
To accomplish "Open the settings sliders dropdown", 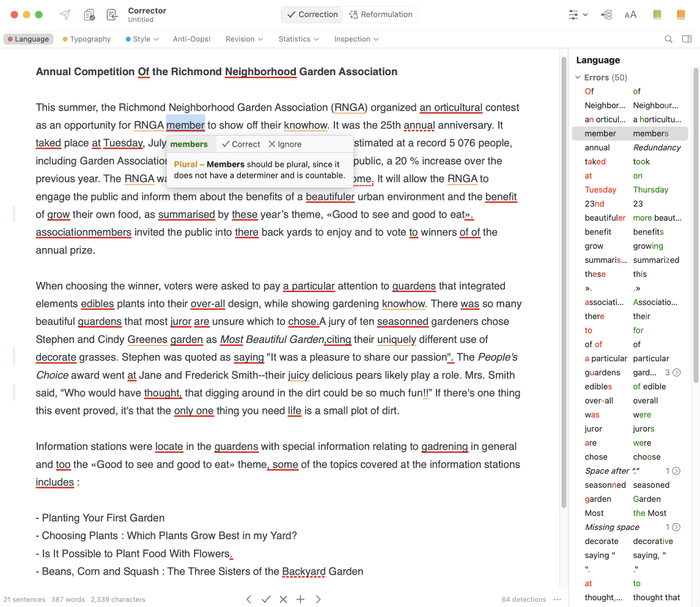I will coord(578,15).
